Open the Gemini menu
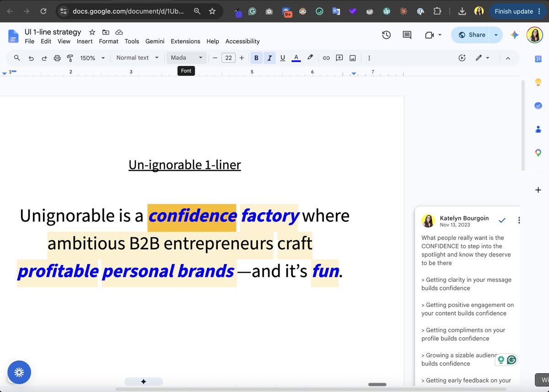Viewport: 549px width, 392px height. (x=155, y=41)
